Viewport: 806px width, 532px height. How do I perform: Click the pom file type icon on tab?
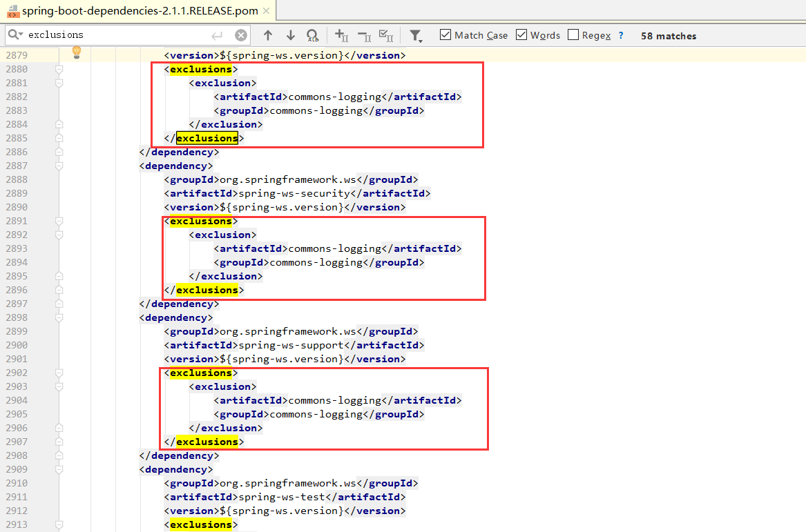(x=13, y=11)
